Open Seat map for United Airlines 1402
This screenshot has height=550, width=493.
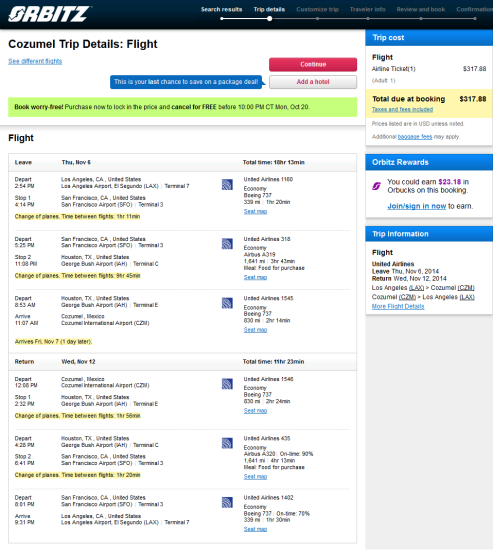pyautogui.click(x=255, y=529)
